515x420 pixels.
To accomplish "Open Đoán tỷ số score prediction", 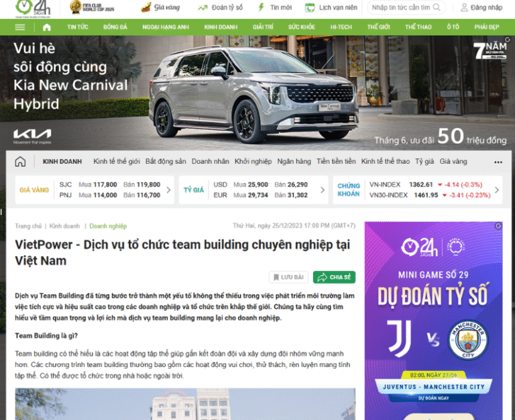I will (221, 7).
